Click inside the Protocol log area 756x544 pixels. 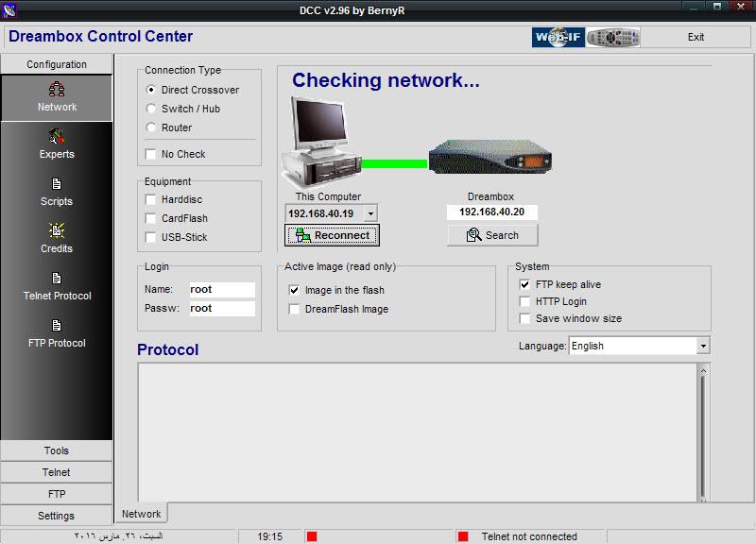click(x=417, y=433)
